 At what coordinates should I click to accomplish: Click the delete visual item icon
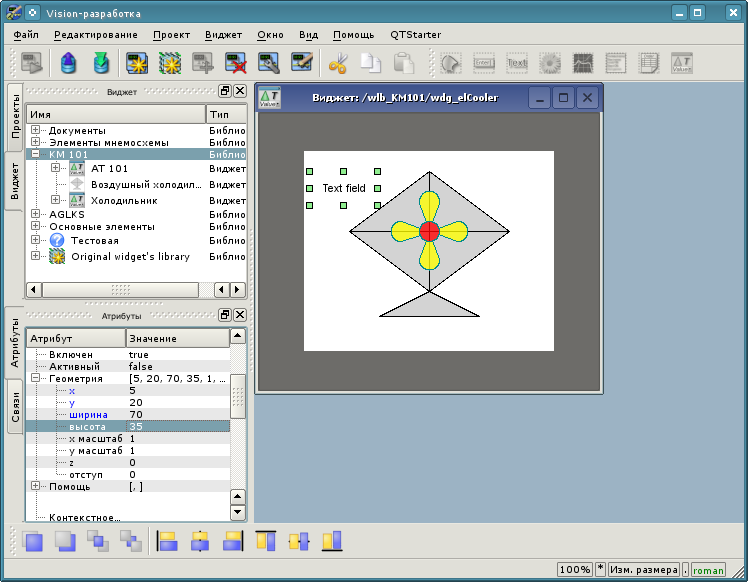[x=236, y=63]
